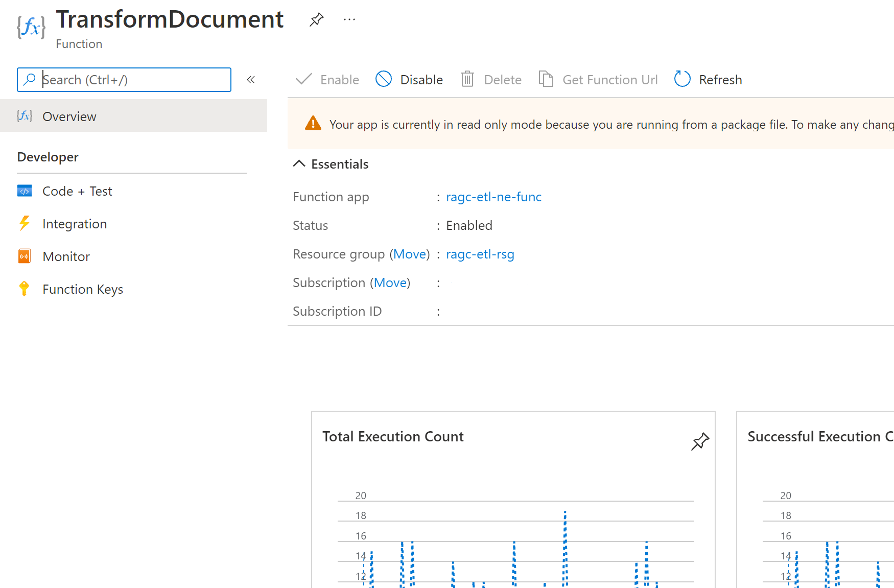894x588 pixels.
Task: Open the Monitor panel icon
Action: (x=24, y=256)
